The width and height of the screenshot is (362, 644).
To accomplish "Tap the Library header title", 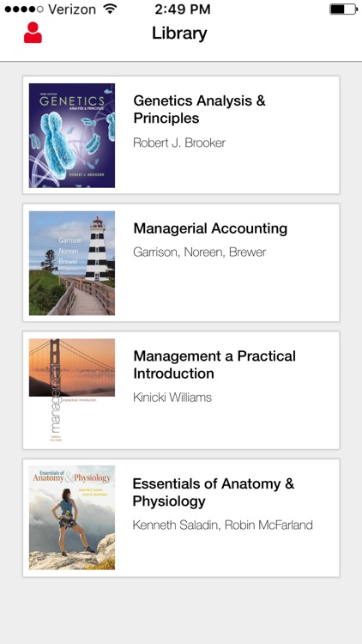I will pos(179,33).
